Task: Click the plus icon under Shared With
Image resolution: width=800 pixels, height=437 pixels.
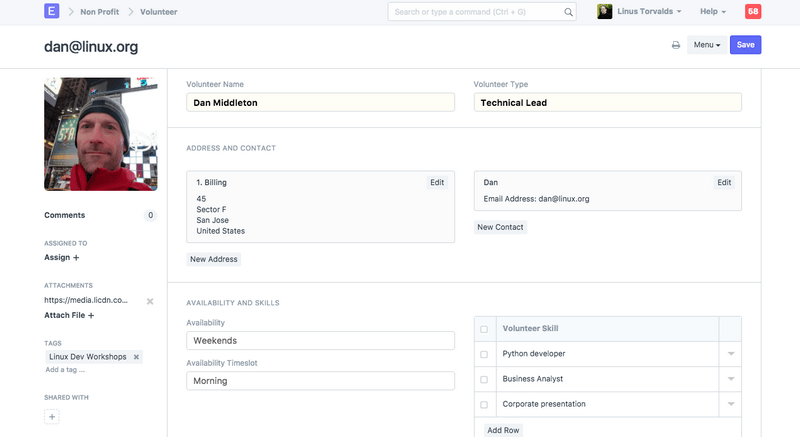Action: click(53, 416)
